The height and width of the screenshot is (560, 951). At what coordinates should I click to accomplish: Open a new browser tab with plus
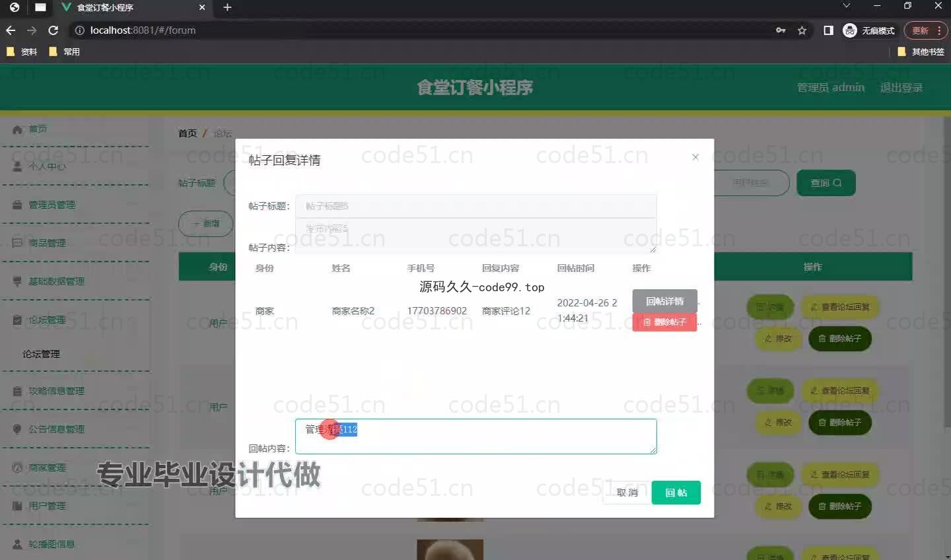click(227, 7)
